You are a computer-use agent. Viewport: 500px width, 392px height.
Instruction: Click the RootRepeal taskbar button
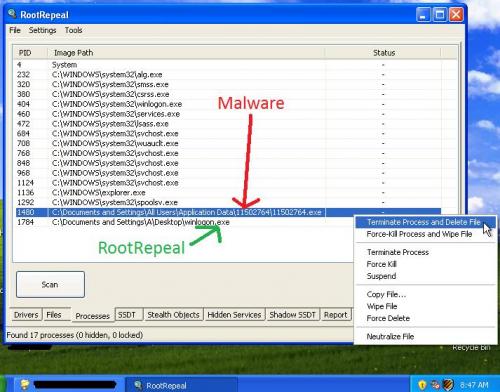(x=182, y=385)
